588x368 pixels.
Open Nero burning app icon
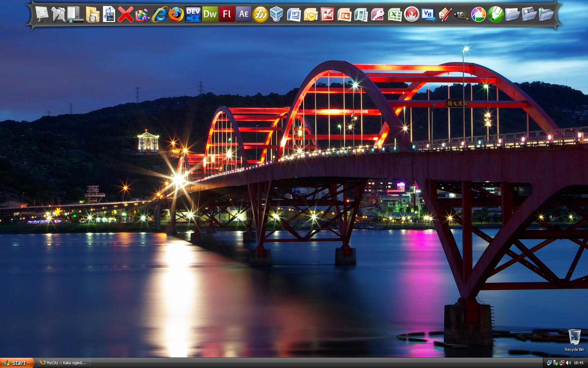click(412, 14)
